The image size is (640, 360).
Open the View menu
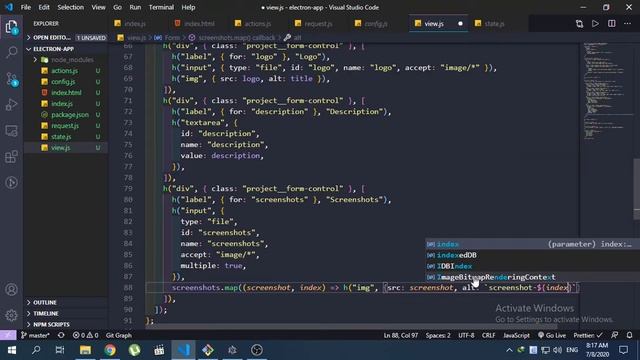click(x=98, y=7)
